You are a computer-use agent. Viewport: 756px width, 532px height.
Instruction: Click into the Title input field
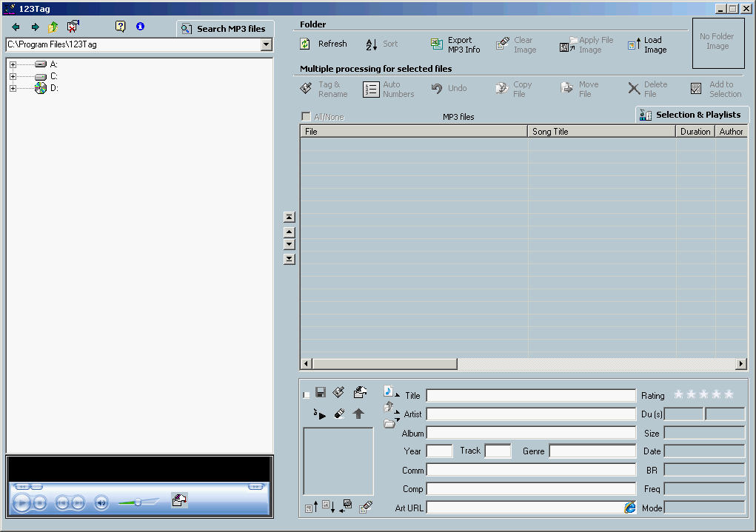coord(531,396)
